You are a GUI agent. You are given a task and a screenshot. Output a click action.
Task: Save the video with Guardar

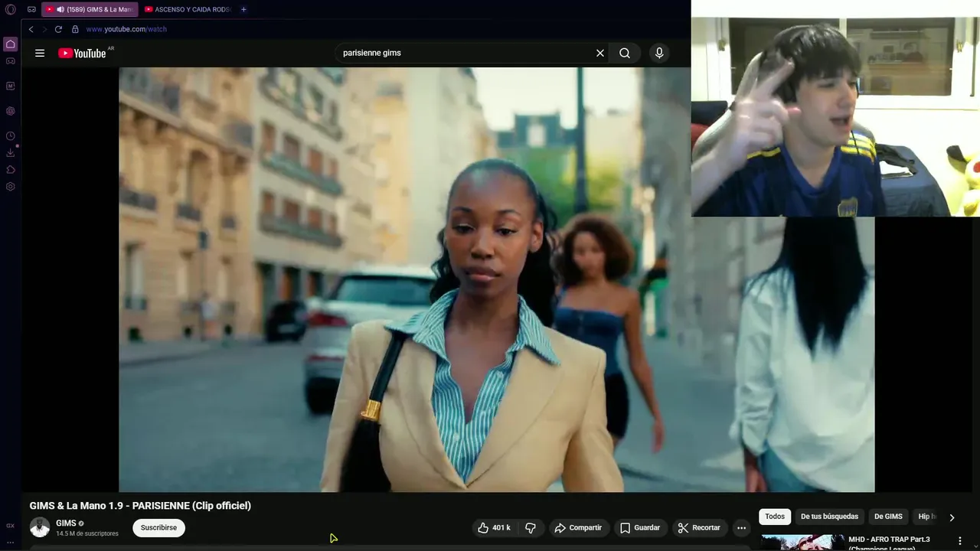tap(640, 527)
